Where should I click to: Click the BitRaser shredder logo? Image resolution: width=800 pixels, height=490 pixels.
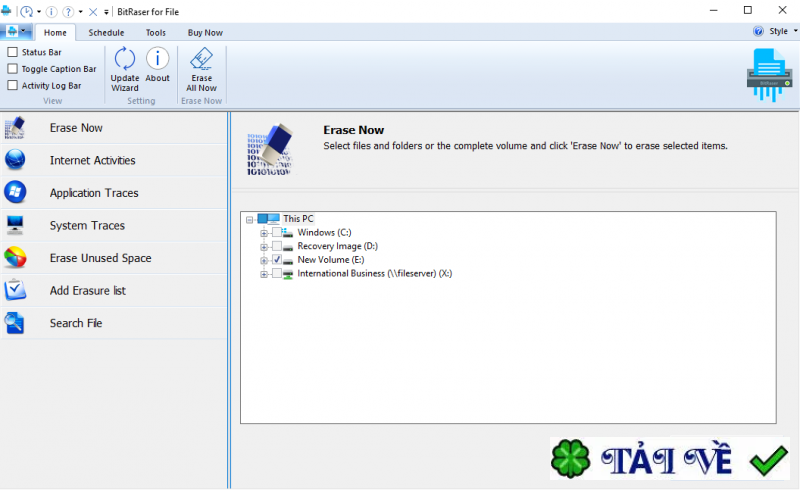point(770,75)
